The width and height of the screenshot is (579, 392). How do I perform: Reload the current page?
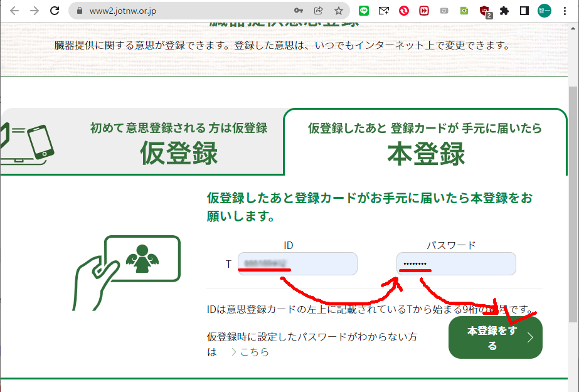tap(55, 11)
